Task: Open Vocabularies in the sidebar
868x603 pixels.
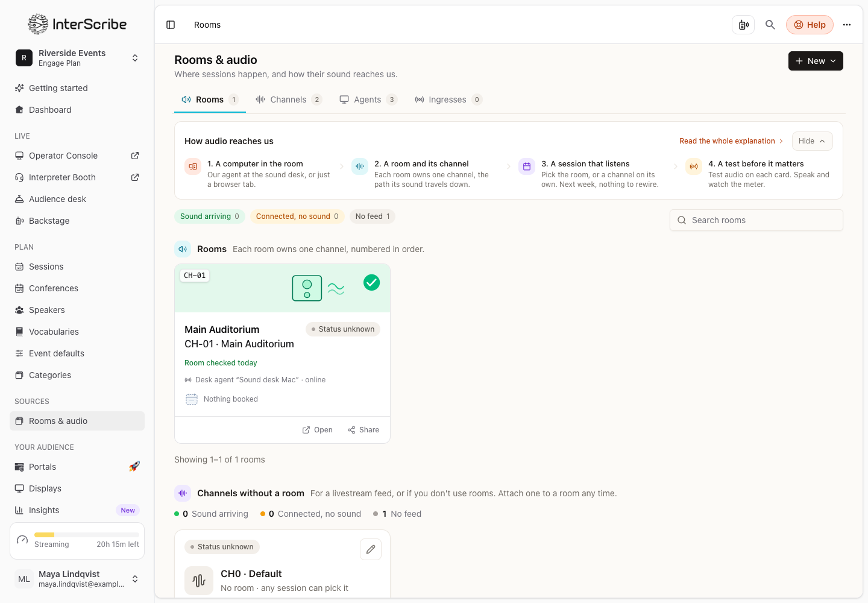Action: point(77,332)
